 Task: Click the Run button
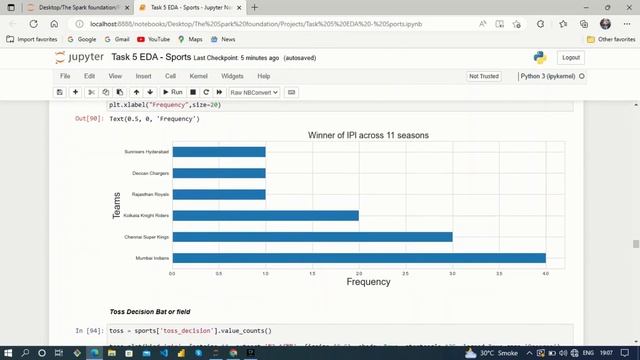pyautogui.click(x=173, y=92)
